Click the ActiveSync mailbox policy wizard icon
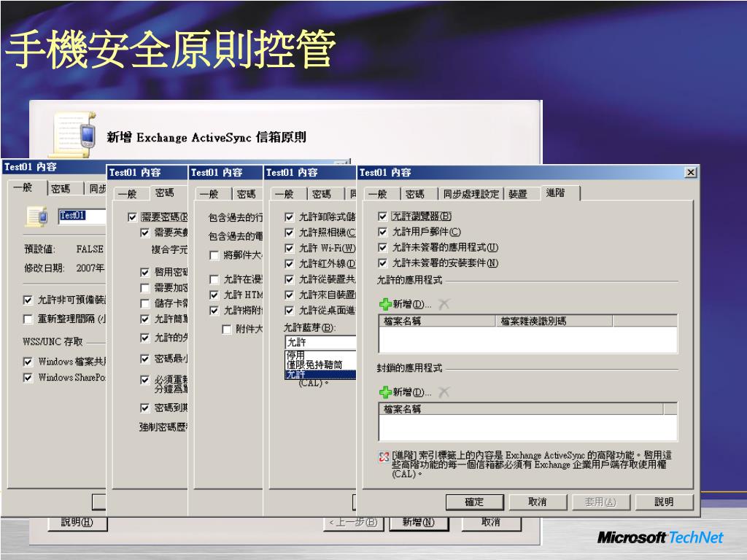The height and width of the screenshot is (560, 747). 74,134
